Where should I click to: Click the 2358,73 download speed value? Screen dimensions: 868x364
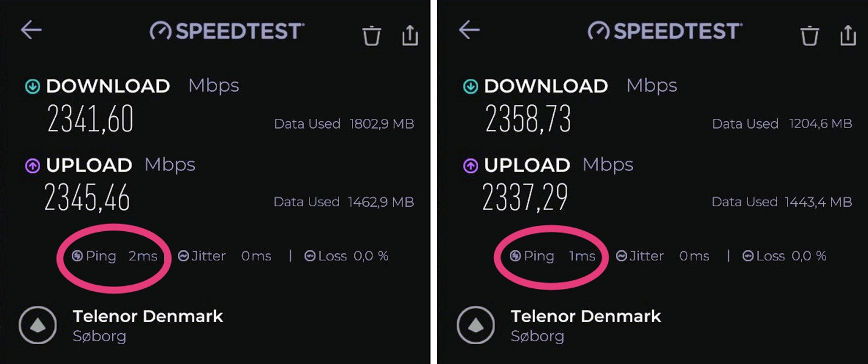528,119
